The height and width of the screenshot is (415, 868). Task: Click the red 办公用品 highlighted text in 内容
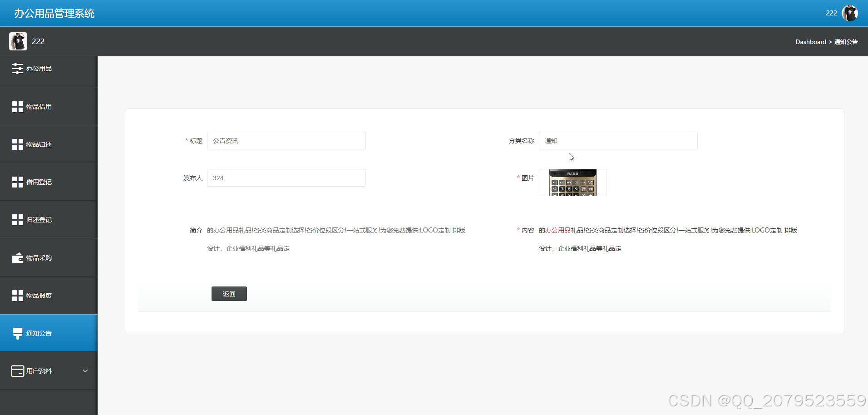point(558,230)
